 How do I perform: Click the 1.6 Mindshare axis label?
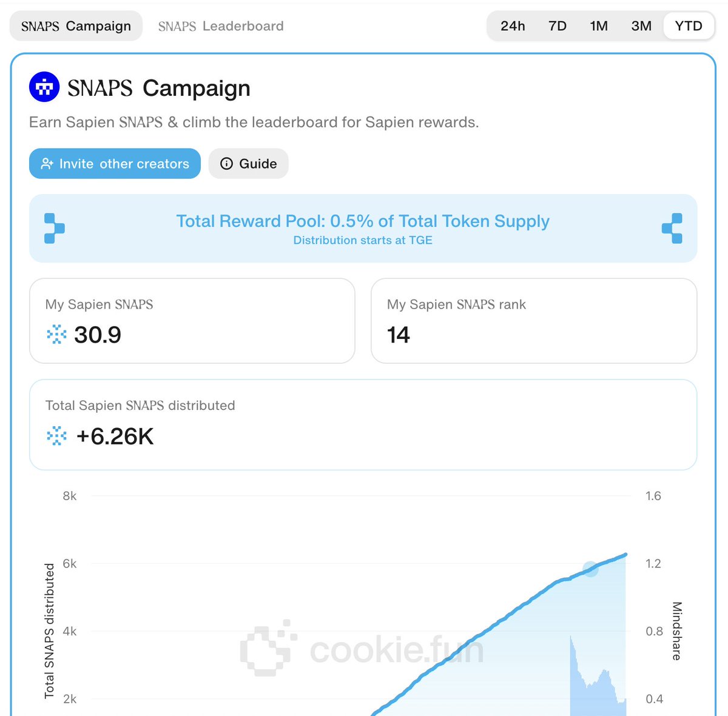(x=653, y=496)
